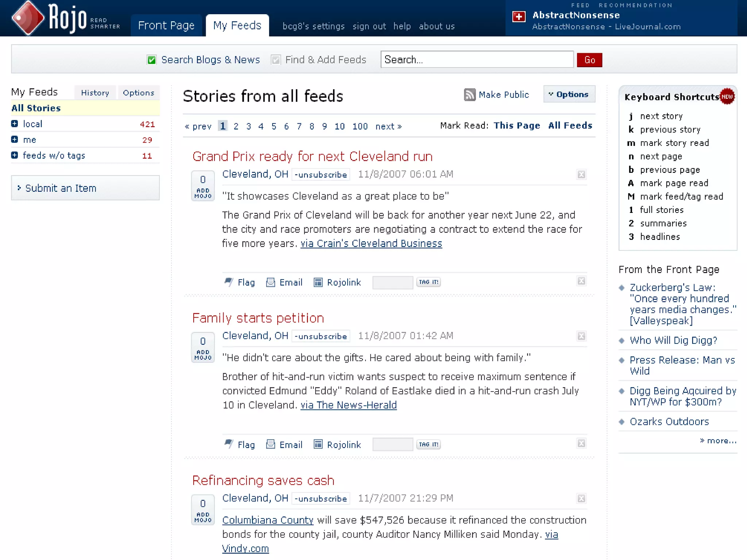Screen dimensions: 747x560
Task: Toggle the Search Blogs & News checkbox
Action: pyautogui.click(x=152, y=60)
